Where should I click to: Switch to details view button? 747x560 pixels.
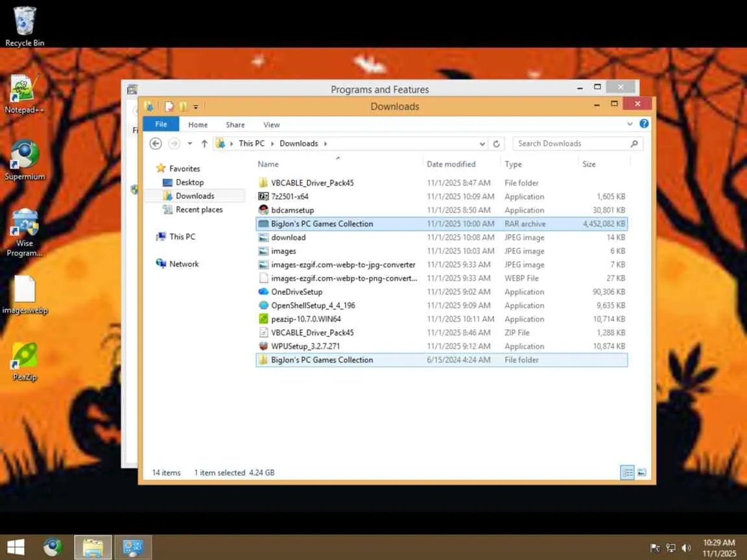coord(628,472)
